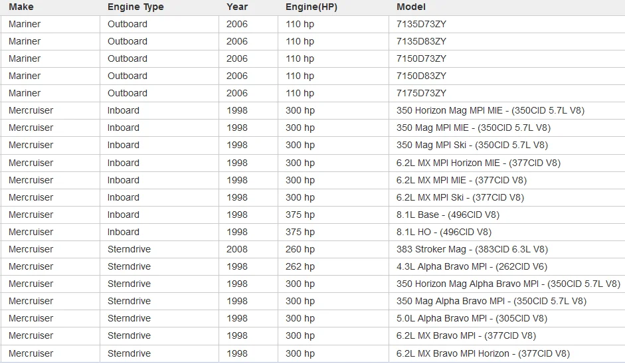Select 350 Horizon Mag MPI MIE row
The width and height of the screenshot is (625, 364).
tap(312, 110)
